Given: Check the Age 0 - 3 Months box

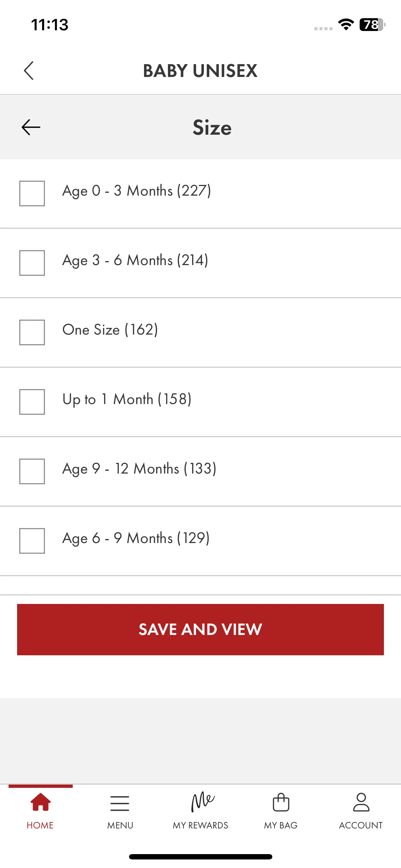Looking at the screenshot, I should click(32, 193).
